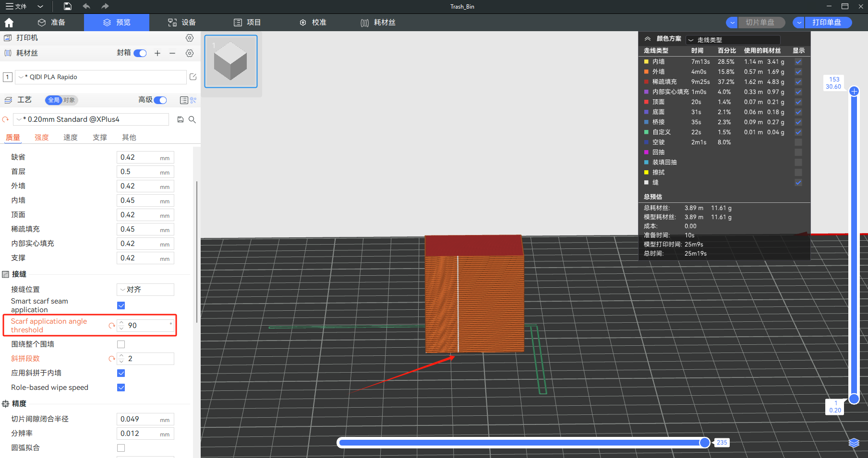This screenshot has height=458, width=868.
Task: Click the undo arrow icon
Action: (86, 6)
